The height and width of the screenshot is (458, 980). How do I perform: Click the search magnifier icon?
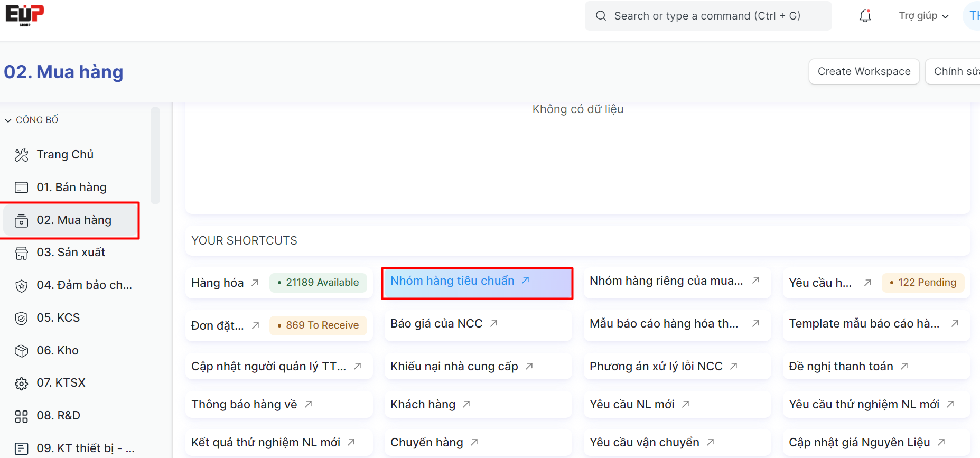(601, 16)
